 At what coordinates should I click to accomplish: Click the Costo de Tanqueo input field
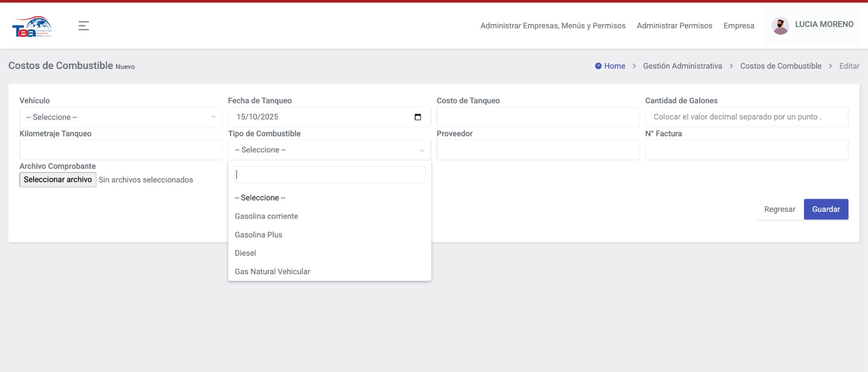click(538, 117)
